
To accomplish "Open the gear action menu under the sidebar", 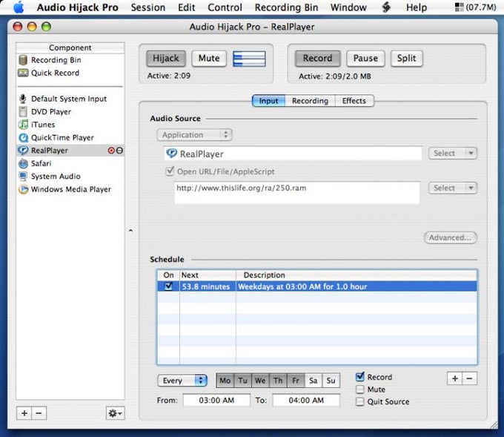I will (115, 413).
